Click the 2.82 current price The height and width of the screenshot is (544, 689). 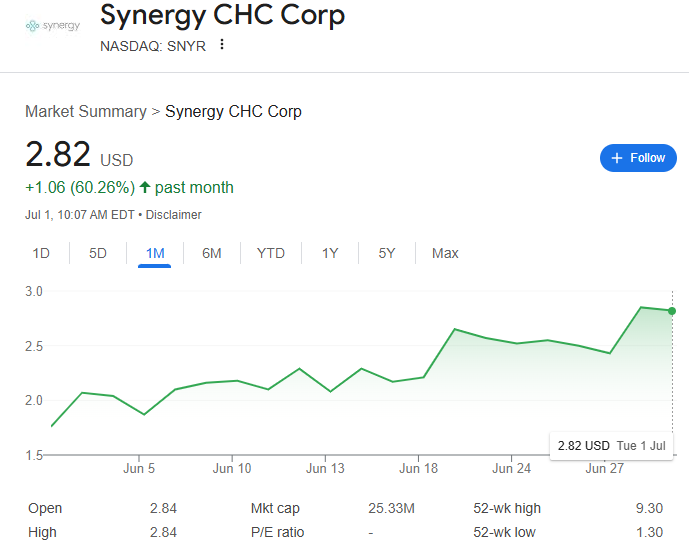pos(58,154)
